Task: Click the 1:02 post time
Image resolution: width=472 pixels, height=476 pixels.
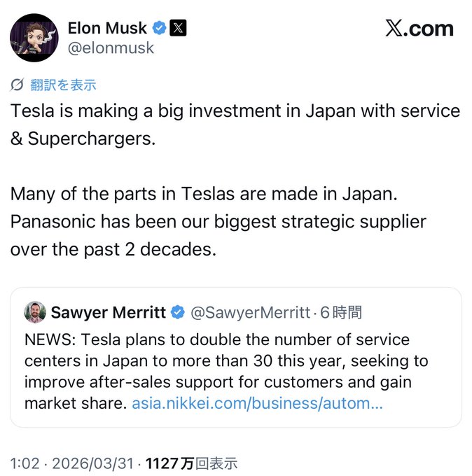Action: [24, 463]
